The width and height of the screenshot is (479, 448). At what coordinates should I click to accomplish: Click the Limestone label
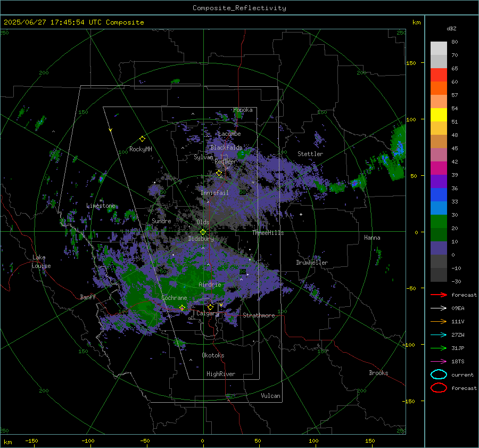click(101, 206)
